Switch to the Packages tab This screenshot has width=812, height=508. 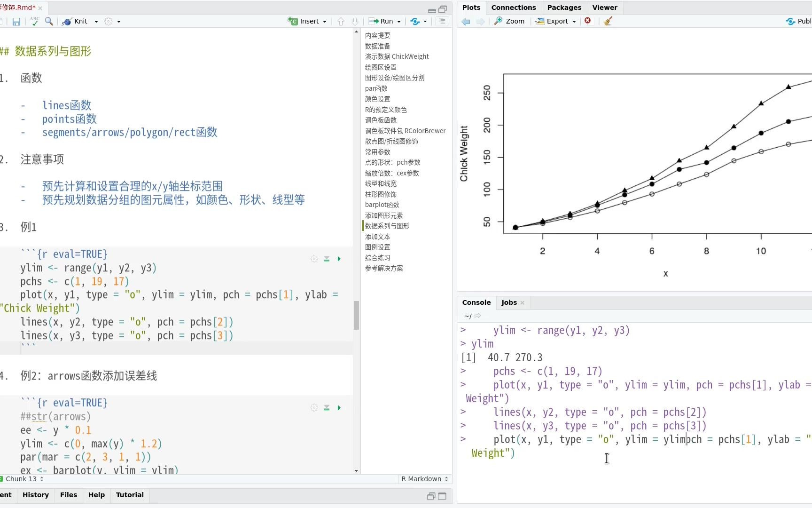[564, 8]
